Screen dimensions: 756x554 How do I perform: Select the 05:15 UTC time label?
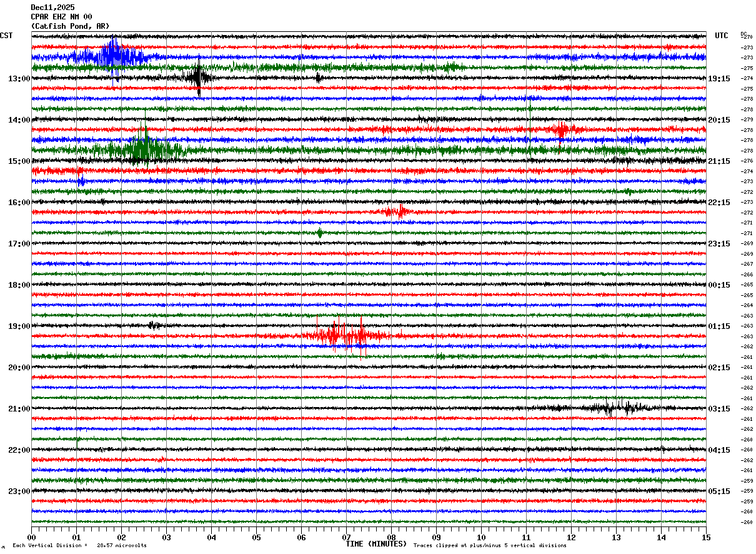[719, 491]
